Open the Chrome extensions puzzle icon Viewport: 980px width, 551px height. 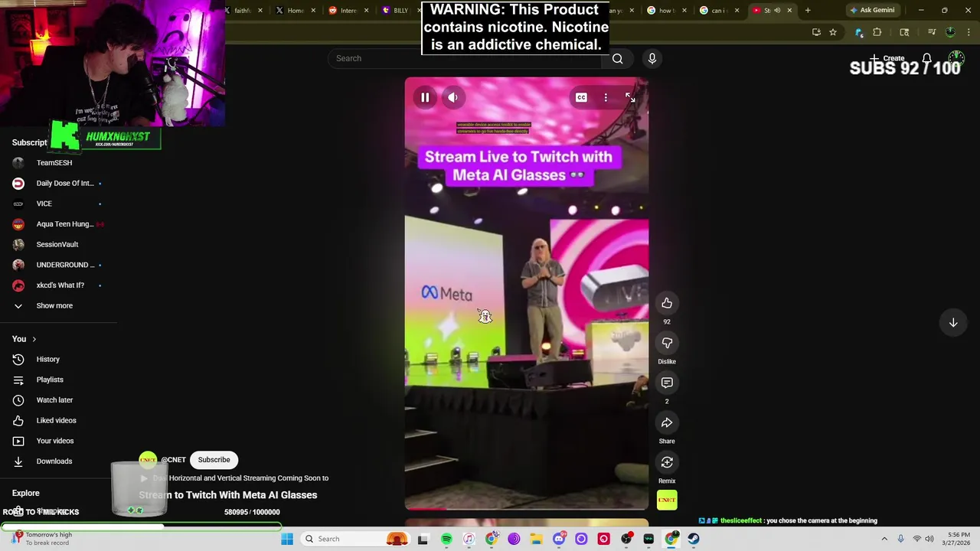[x=877, y=32]
